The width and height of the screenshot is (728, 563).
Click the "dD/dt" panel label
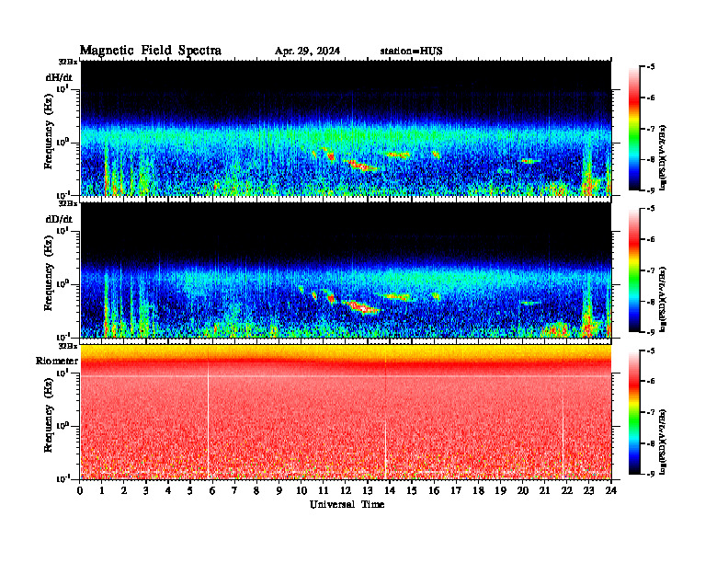(59, 219)
